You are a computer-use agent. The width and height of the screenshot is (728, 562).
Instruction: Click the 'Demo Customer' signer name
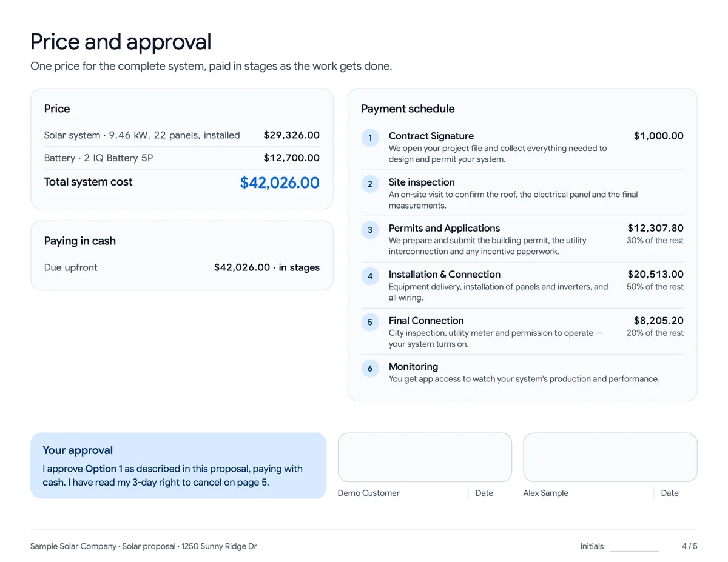click(x=368, y=493)
